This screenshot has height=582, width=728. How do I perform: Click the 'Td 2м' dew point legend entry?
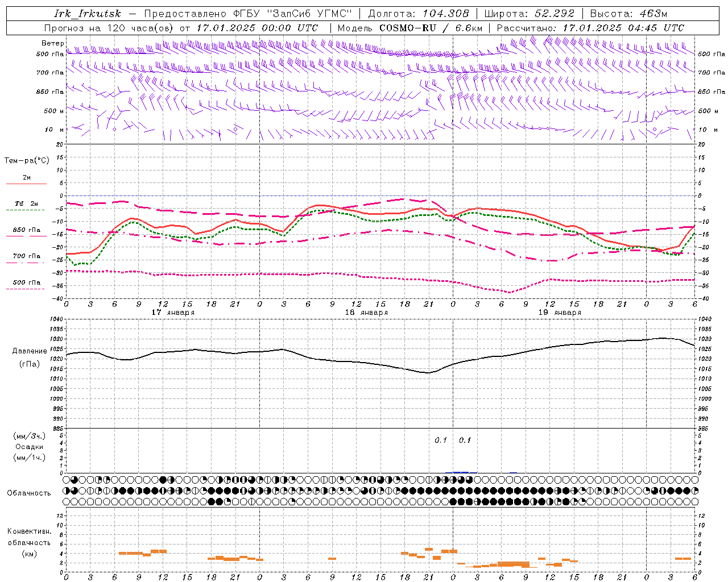click(27, 203)
